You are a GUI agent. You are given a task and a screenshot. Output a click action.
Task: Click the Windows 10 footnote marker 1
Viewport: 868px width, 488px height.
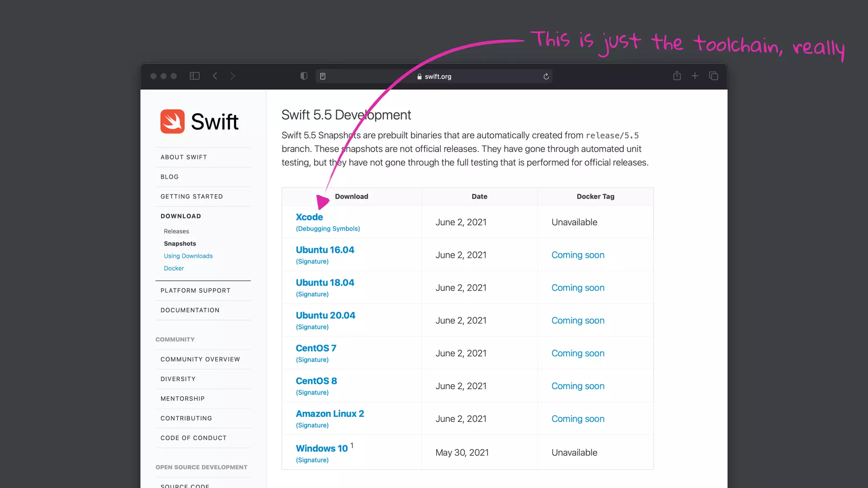pyautogui.click(x=352, y=446)
